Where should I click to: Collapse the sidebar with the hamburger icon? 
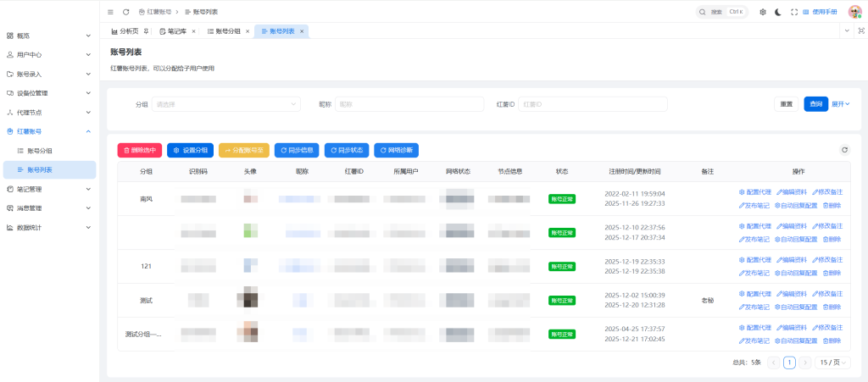tap(110, 12)
